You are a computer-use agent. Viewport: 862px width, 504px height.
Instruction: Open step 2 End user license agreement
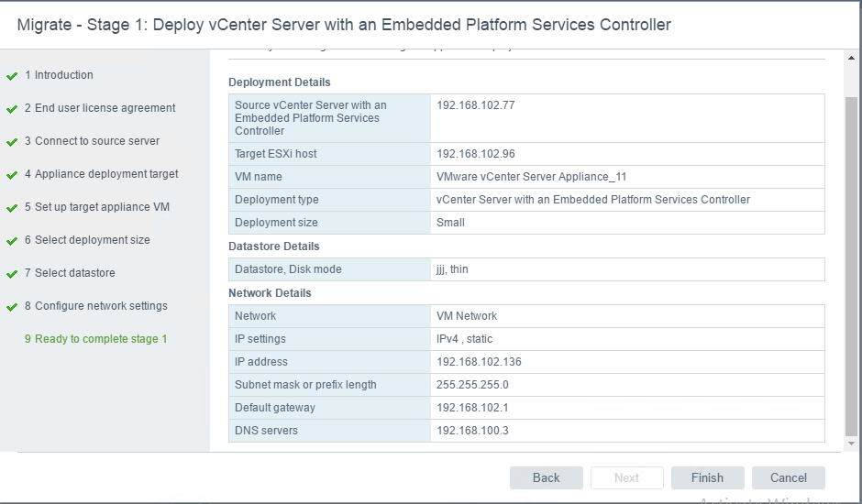coord(100,108)
